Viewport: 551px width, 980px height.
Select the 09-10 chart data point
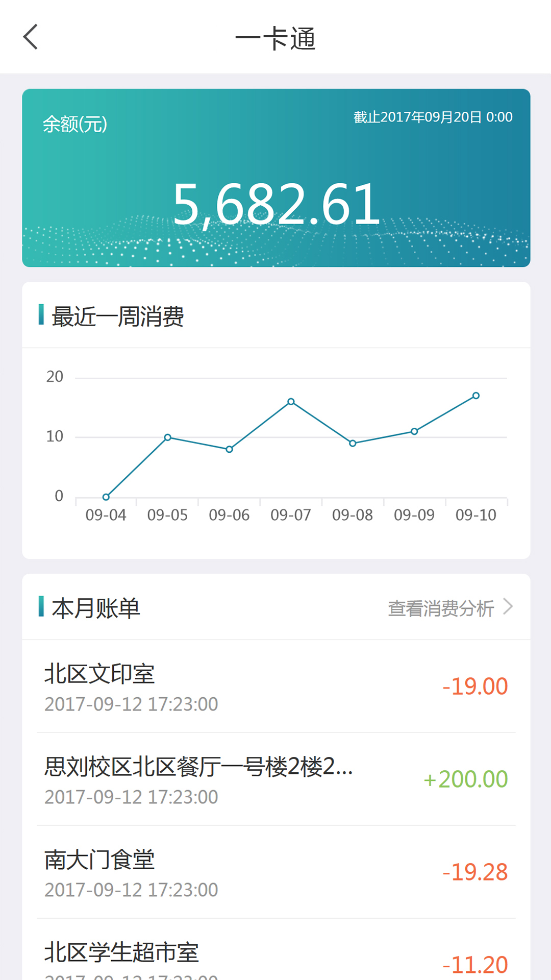click(476, 396)
